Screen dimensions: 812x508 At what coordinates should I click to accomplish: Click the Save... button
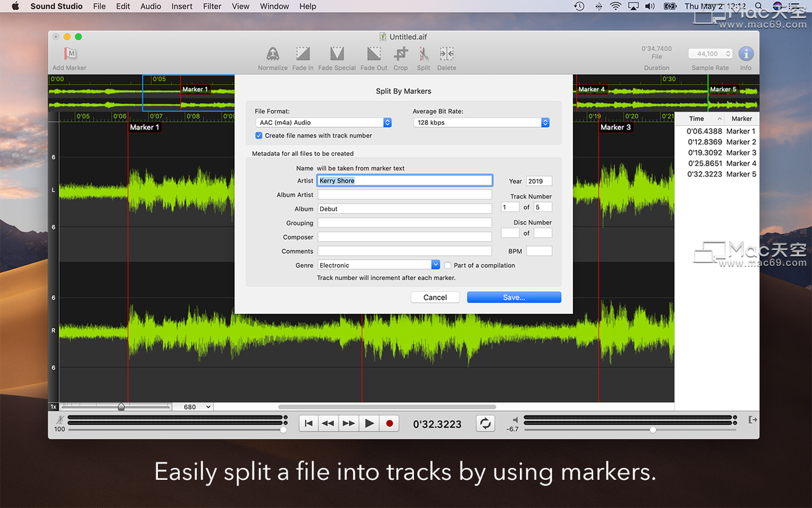click(x=513, y=298)
